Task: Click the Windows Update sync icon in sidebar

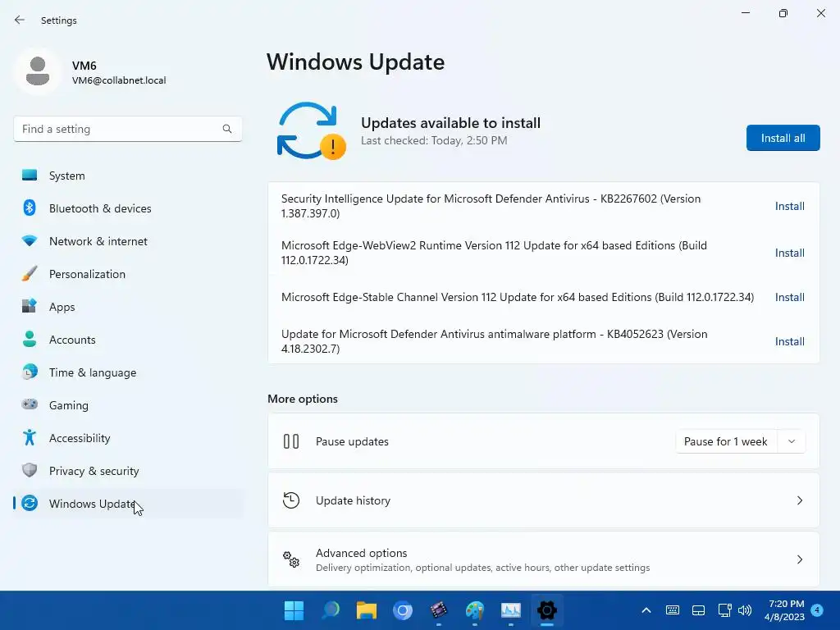Action: point(30,503)
